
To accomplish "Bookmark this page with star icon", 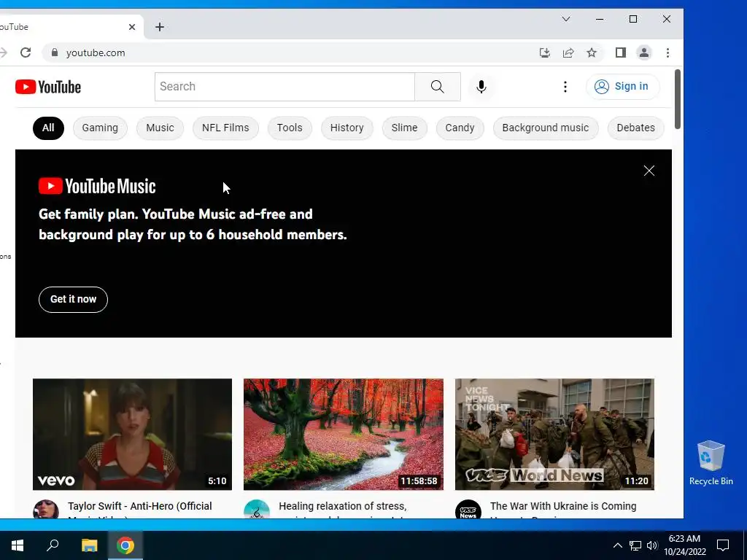I will coord(591,52).
